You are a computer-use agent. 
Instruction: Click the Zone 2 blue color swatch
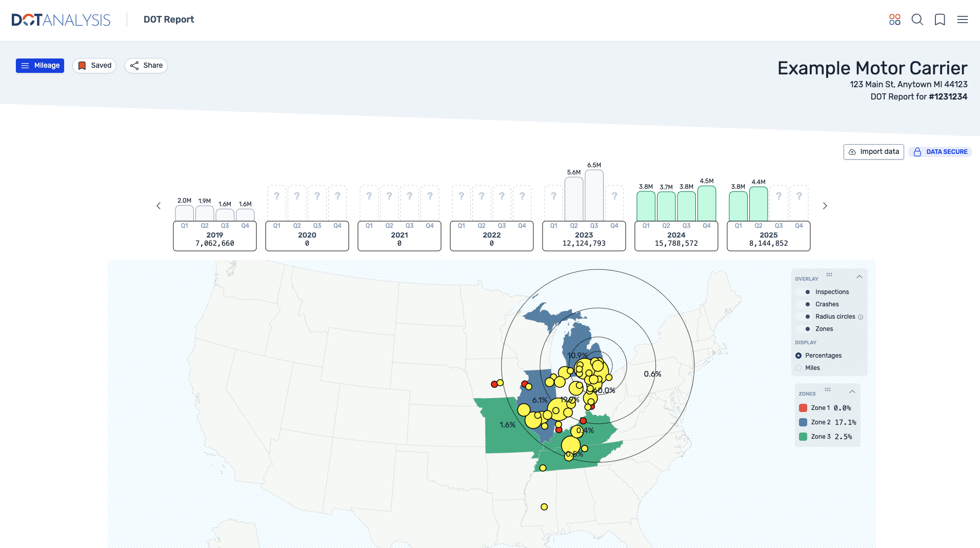803,422
